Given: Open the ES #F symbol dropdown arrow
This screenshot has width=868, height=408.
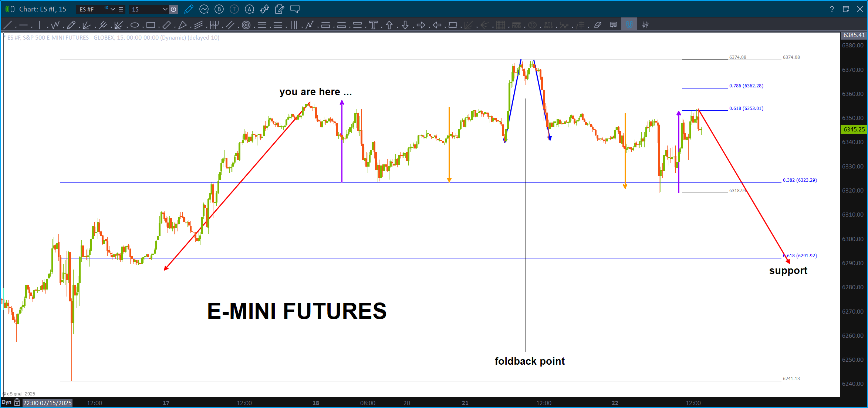Looking at the screenshot, I should pyautogui.click(x=113, y=9).
